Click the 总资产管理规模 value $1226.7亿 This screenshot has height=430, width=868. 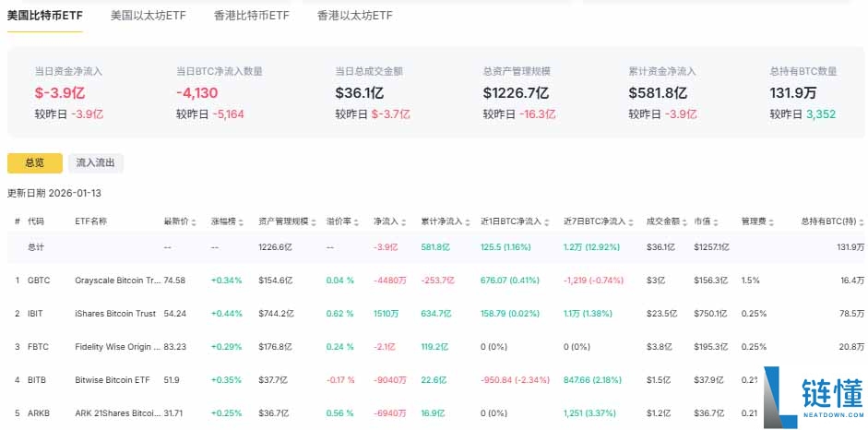[516, 93]
